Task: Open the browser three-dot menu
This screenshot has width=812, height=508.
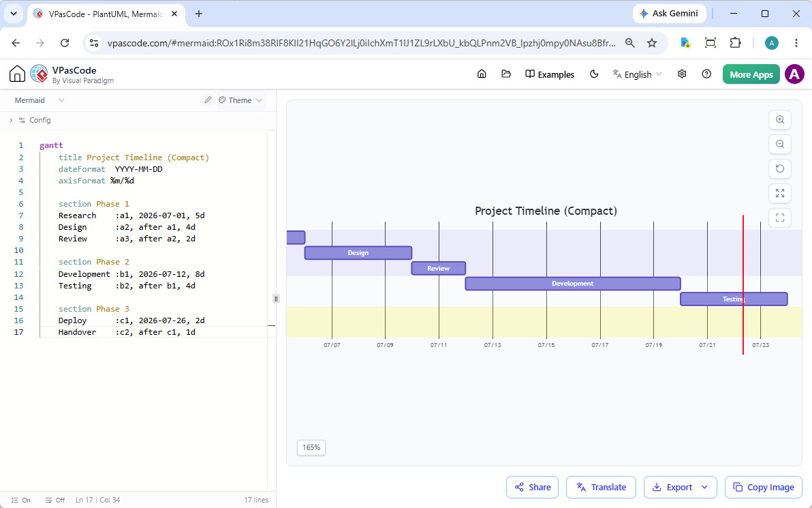Action: coord(796,43)
